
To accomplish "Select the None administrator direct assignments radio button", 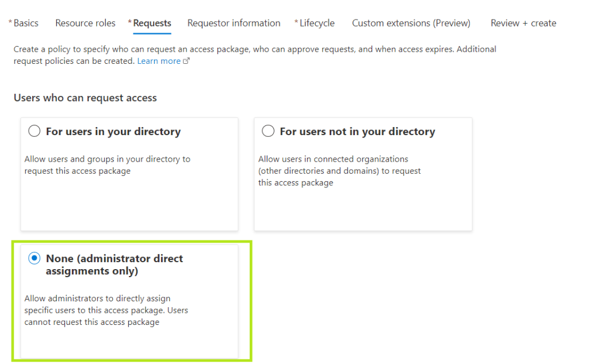I will click(34, 259).
